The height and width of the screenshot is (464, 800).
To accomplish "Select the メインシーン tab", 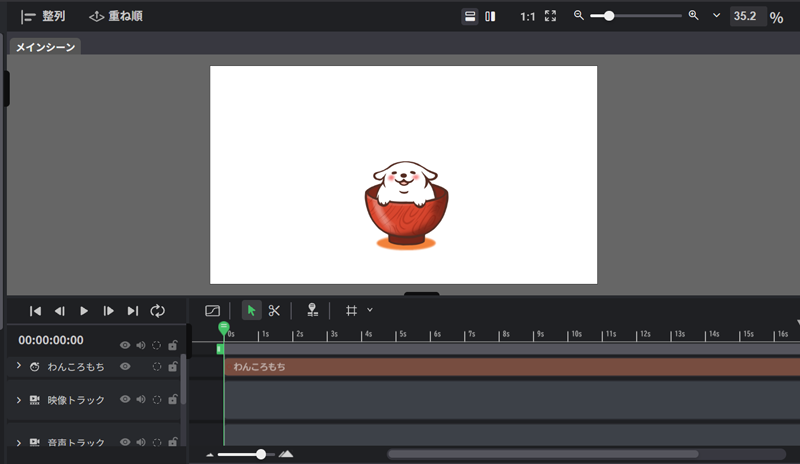I will pyautogui.click(x=45, y=47).
